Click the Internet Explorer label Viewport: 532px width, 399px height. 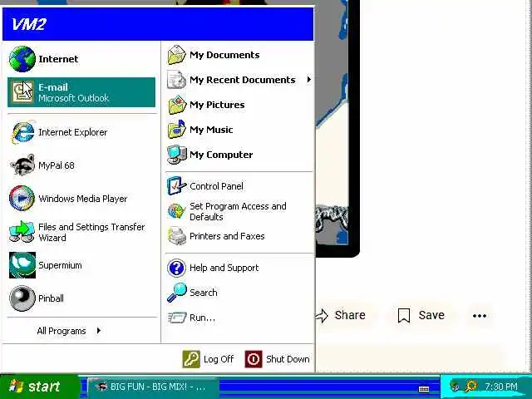72,132
